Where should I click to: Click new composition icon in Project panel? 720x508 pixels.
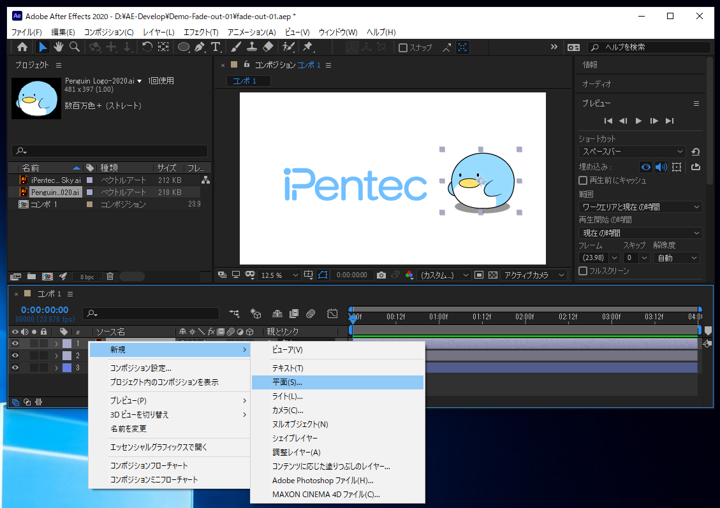[47, 277]
